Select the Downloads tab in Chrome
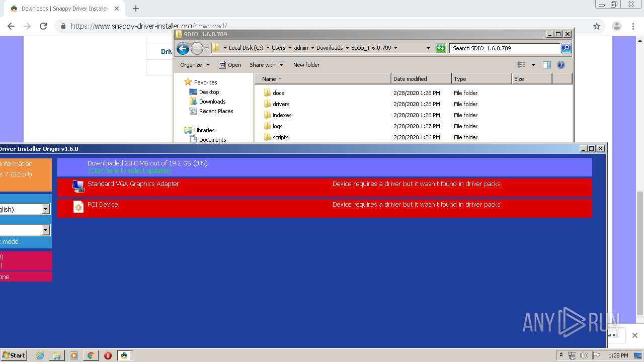644x362 pixels. coord(65,9)
